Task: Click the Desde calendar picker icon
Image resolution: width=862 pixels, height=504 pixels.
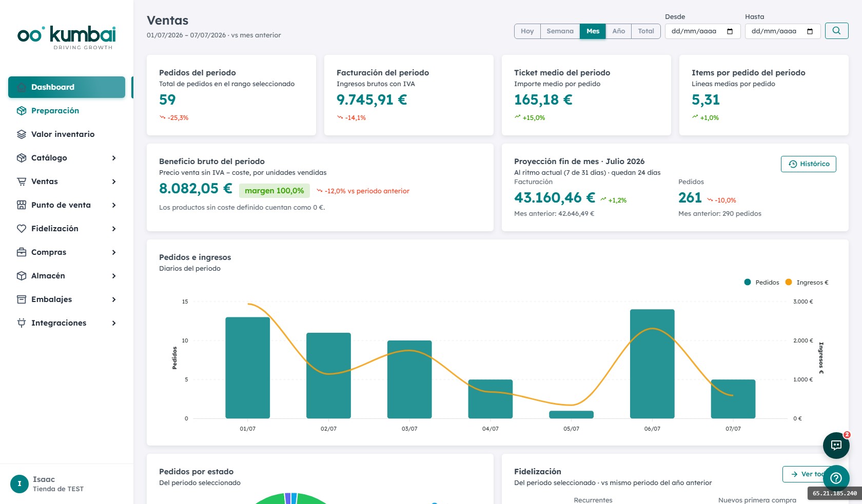Action: pyautogui.click(x=730, y=31)
